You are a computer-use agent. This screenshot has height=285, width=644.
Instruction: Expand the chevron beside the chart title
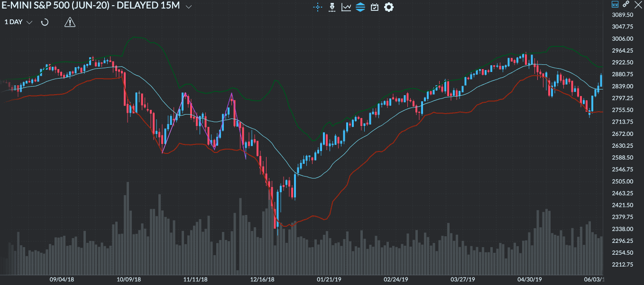tap(189, 8)
